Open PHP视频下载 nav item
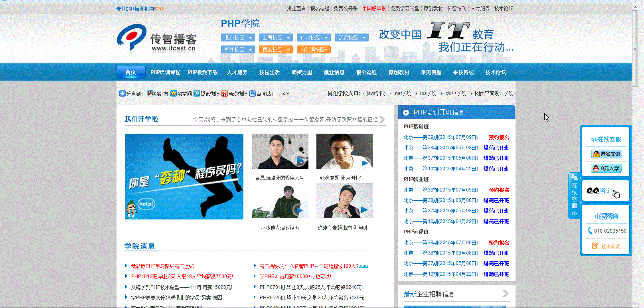644x308 pixels. [203, 72]
